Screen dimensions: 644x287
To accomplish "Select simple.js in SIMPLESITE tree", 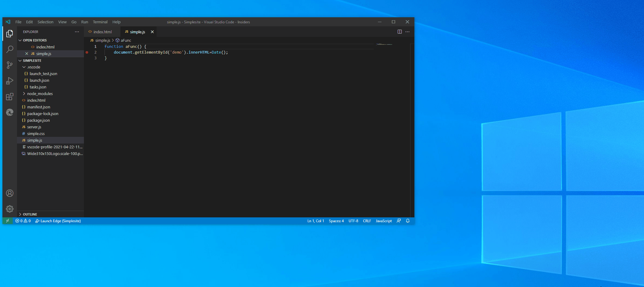I will pos(50,140).
